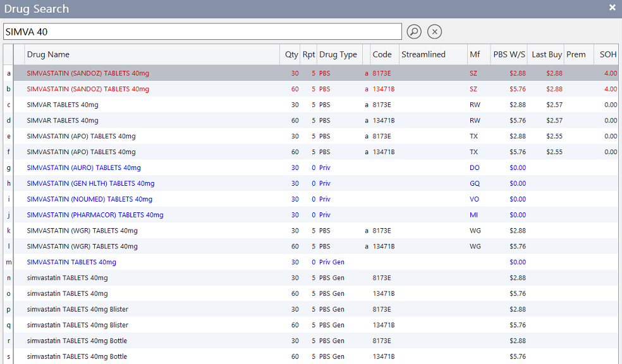The width and height of the screenshot is (622, 364).
Task: Select row k SIMVASTATIN (WGR) TABLETS 40mg
Action: [x=310, y=231]
